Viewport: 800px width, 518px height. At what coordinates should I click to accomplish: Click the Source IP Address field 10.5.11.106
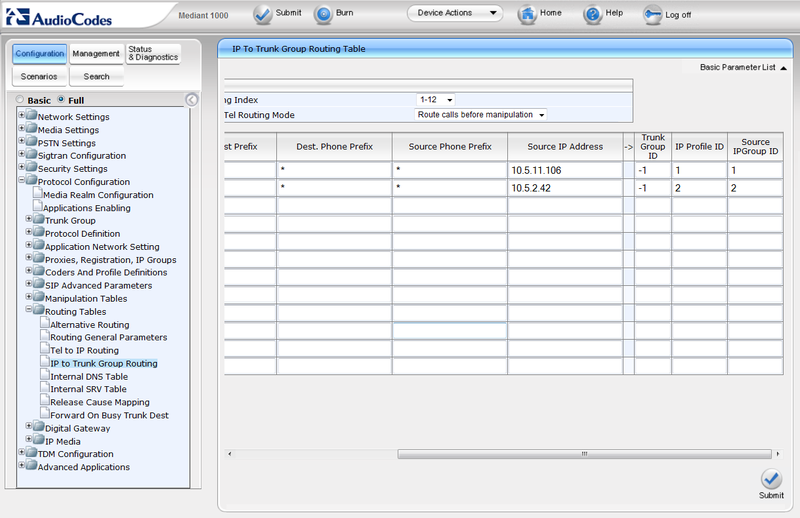[x=564, y=170]
